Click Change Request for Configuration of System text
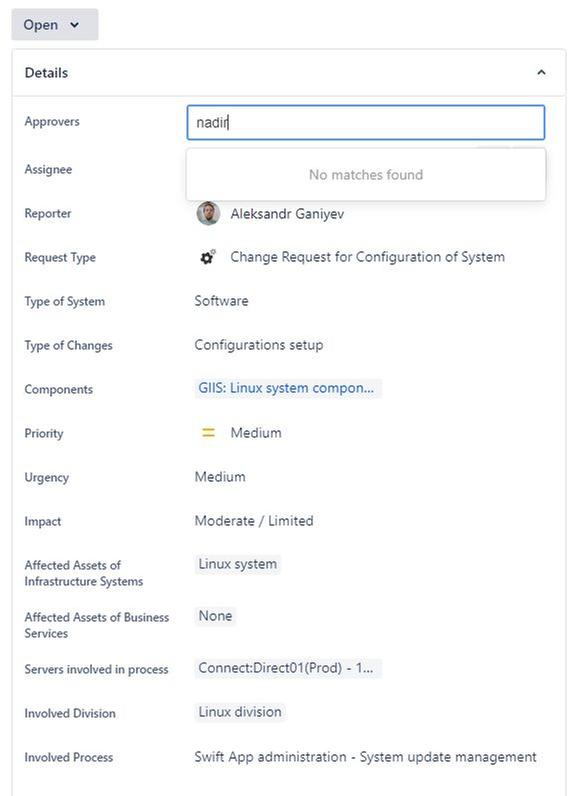The image size is (572, 796). click(367, 257)
